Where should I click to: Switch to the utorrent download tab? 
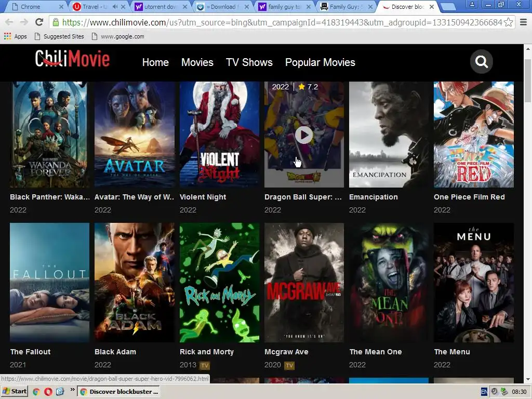tap(161, 7)
